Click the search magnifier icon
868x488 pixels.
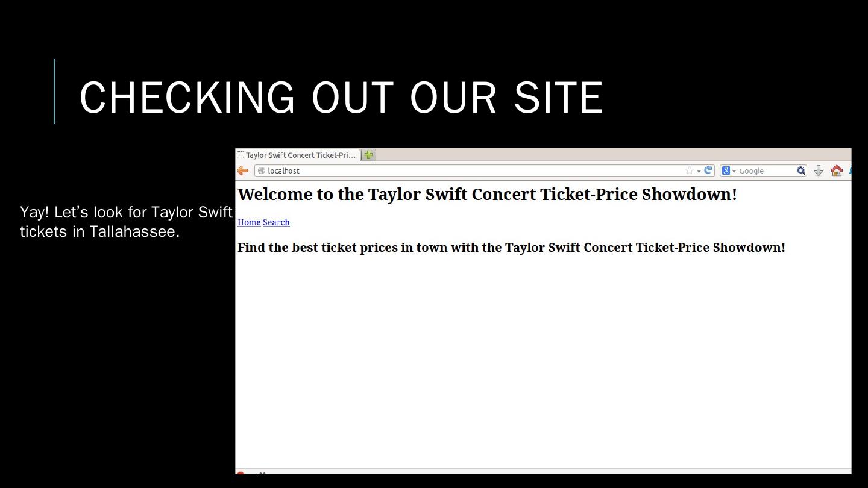tap(801, 170)
